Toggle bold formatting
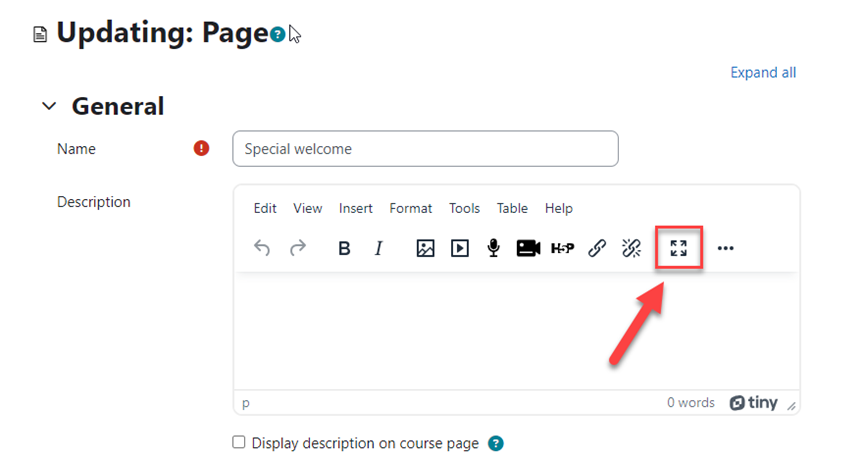The height and width of the screenshot is (463, 863). [344, 248]
